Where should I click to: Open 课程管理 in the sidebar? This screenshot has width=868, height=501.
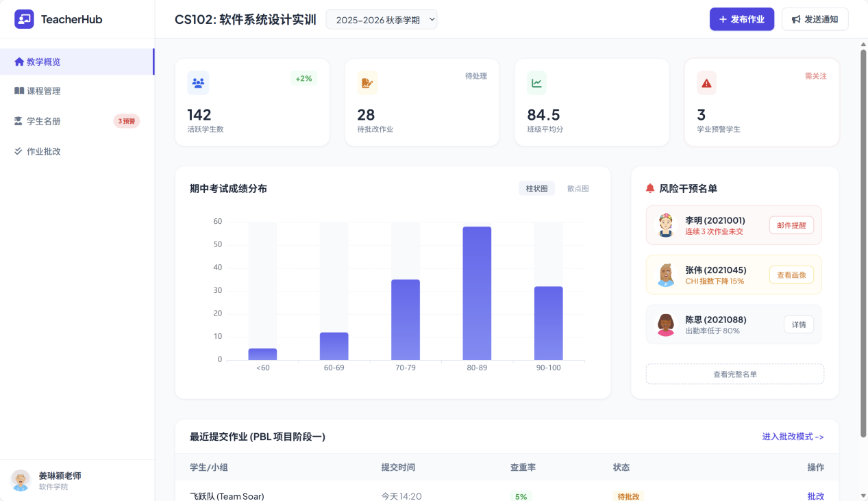[44, 91]
